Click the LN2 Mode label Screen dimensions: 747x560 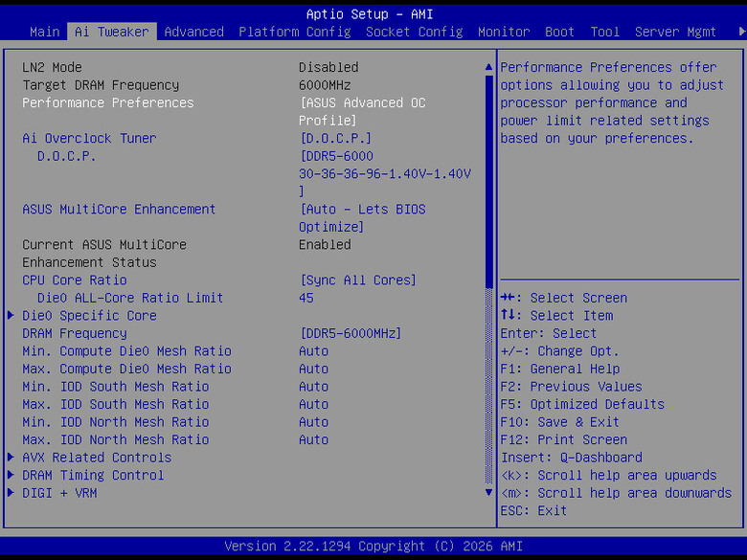coord(53,67)
